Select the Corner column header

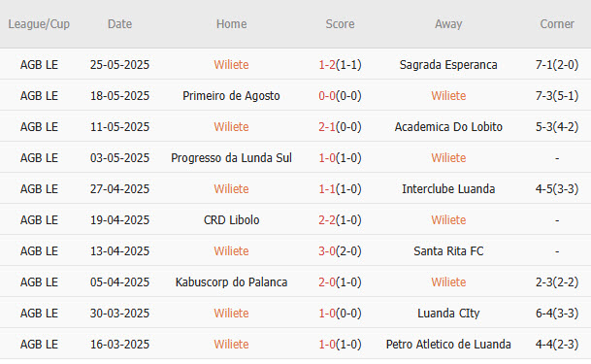[557, 24]
